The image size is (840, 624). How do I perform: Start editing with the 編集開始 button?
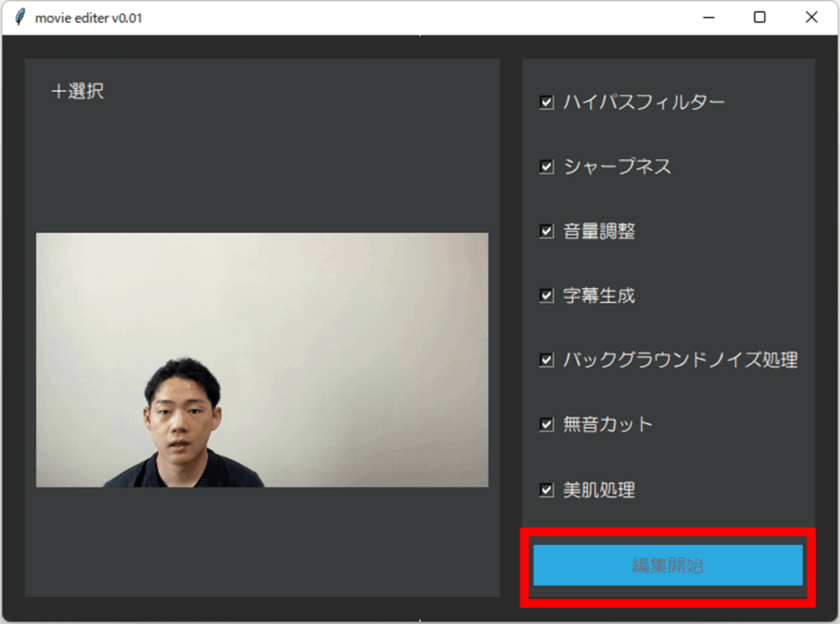667,565
